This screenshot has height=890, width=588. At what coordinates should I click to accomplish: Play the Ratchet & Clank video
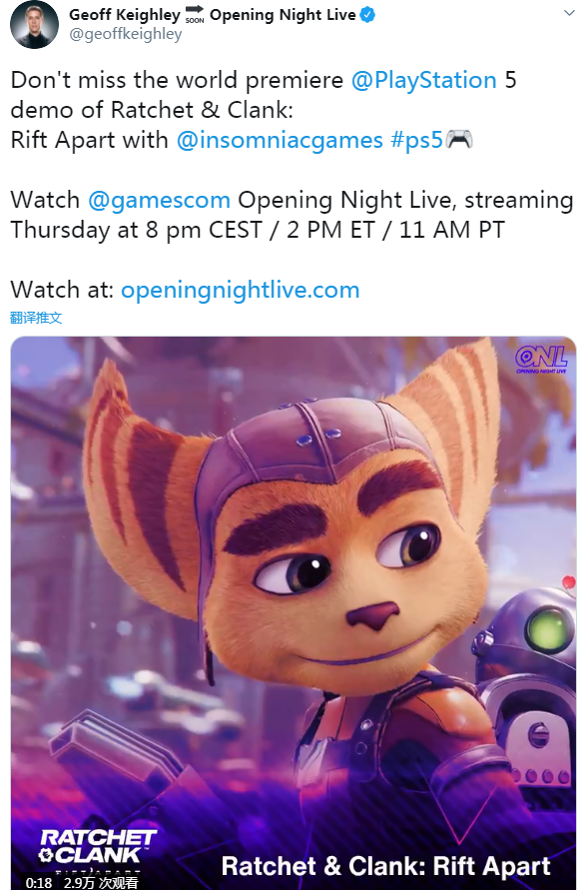(294, 613)
